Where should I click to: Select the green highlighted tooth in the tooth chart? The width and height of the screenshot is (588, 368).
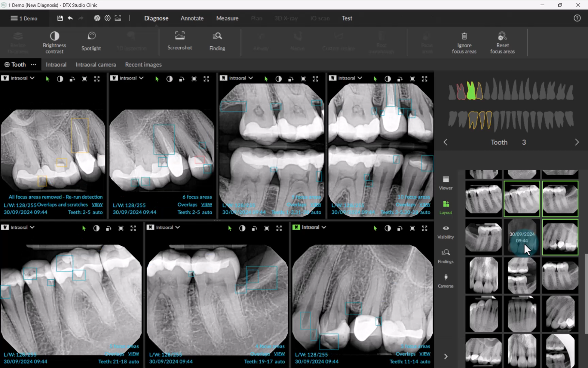[471, 91]
